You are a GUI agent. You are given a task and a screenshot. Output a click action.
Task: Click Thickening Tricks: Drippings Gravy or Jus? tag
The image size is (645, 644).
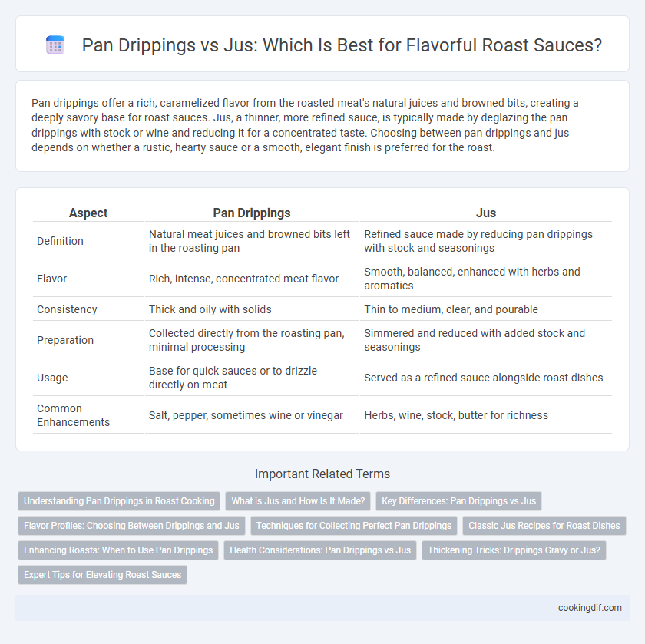pyautogui.click(x=514, y=550)
